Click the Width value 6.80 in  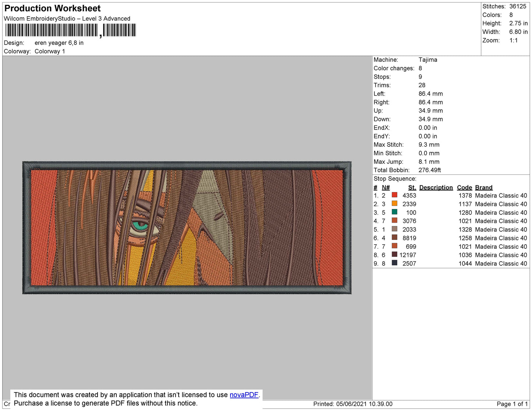point(518,32)
